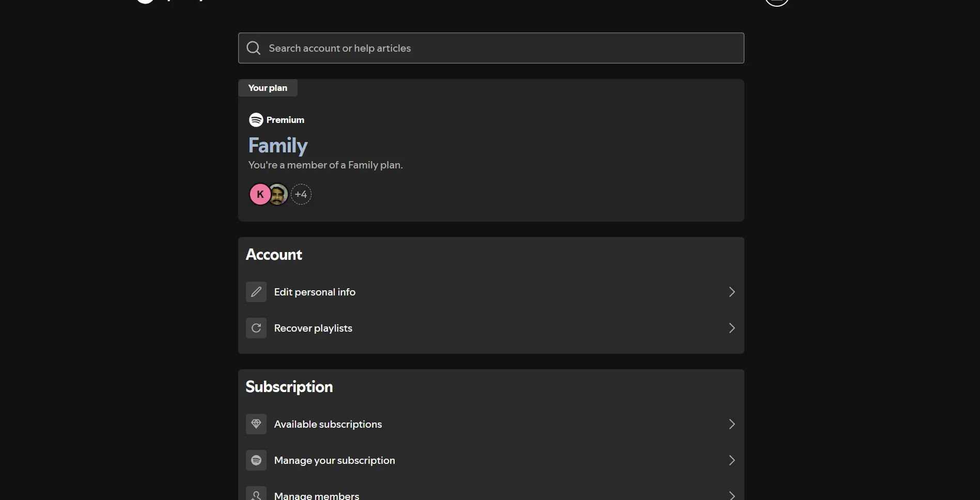Focus the Search account or help articles field
The image size is (980, 500).
(x=491, y=48)
